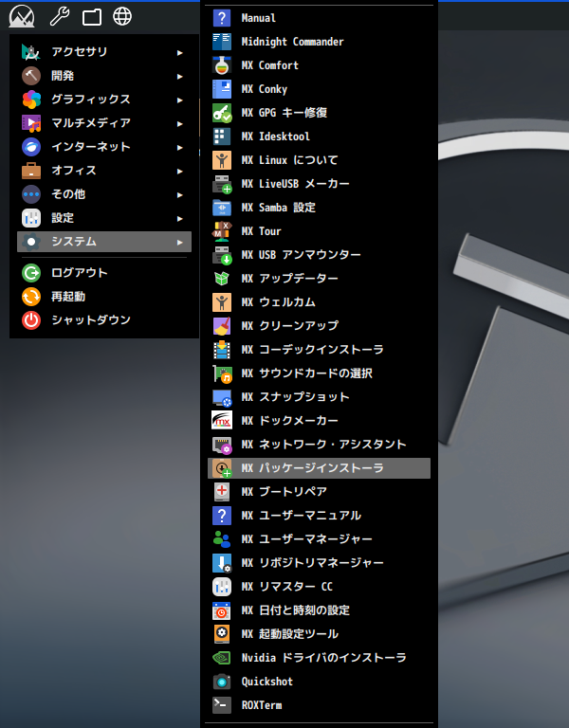Click the Manual question mark icon
The height and width of the screenshot is (728, 569).
222,18
